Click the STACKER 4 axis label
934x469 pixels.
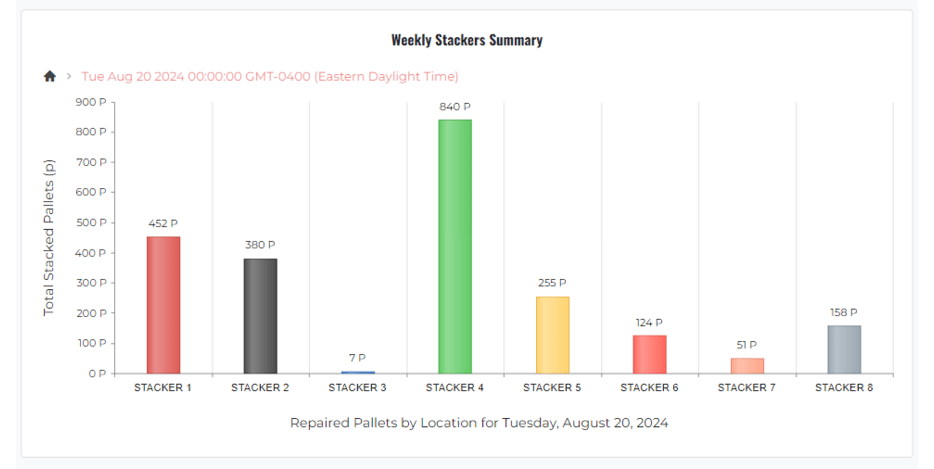(455, 388)
